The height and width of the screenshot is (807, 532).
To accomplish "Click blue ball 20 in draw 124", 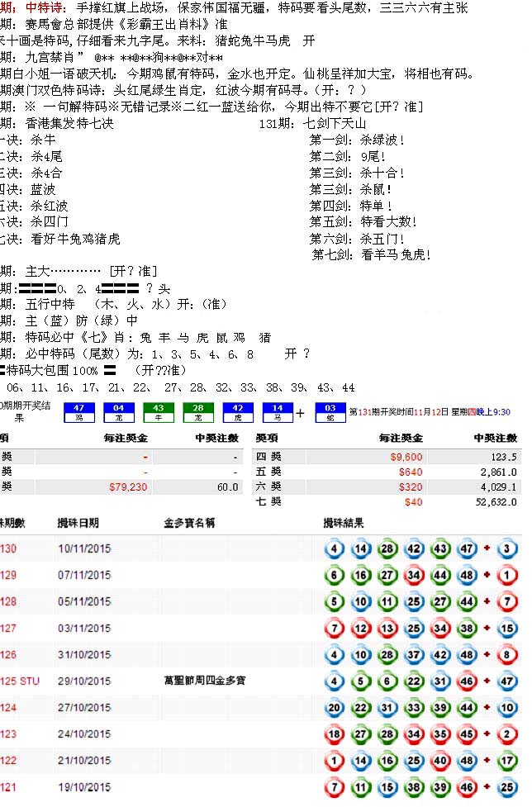I will pyautogui.click(x=334, y=707).
